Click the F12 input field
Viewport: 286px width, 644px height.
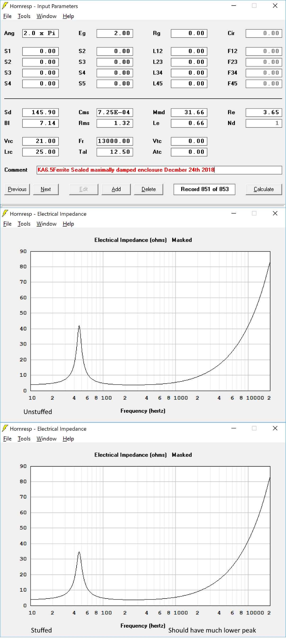point(264,51)
